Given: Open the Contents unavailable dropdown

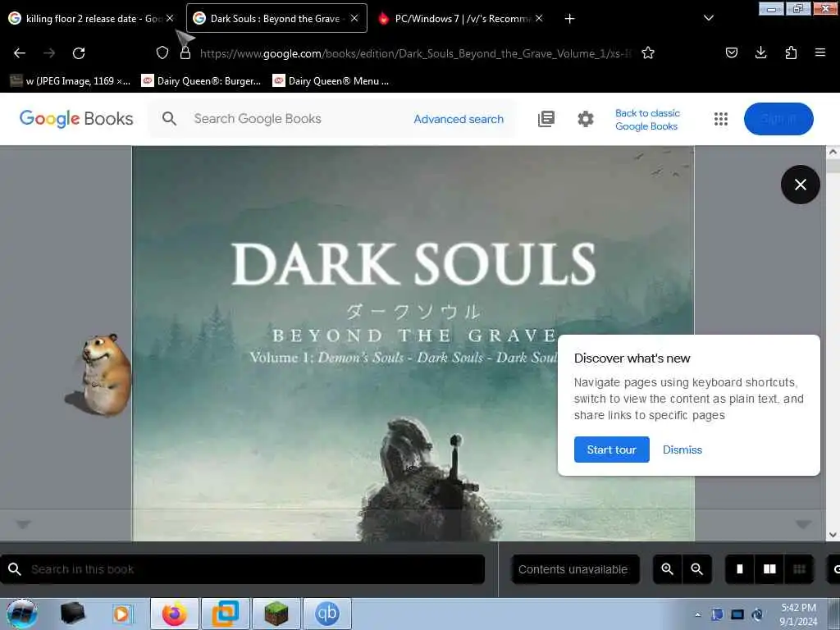Looking at the screenshot, I should (575, 569).
